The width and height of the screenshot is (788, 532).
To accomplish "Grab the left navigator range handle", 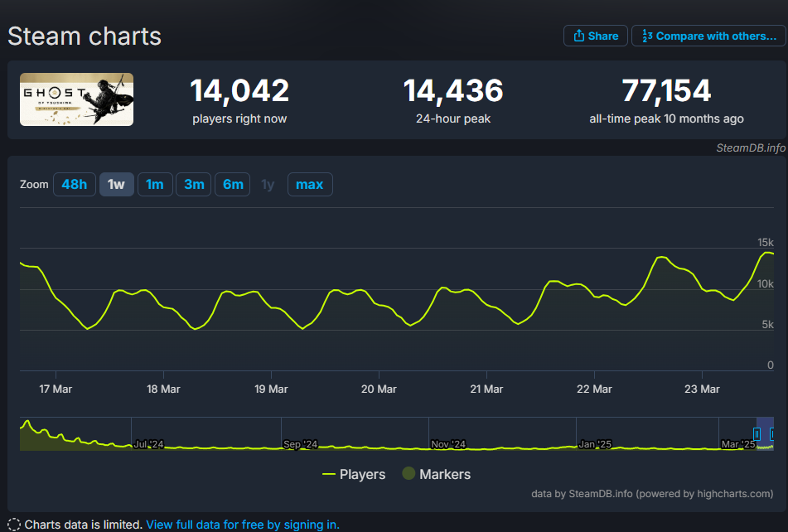I will point(757,434).
